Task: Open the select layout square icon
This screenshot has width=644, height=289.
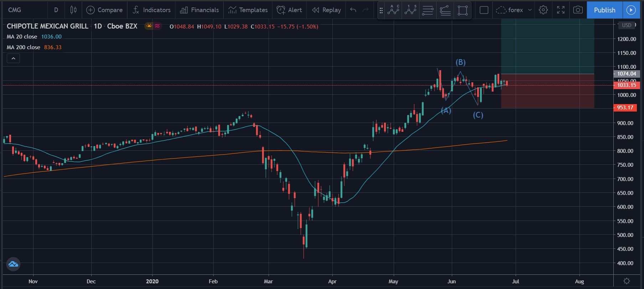Action: (484, 10)
